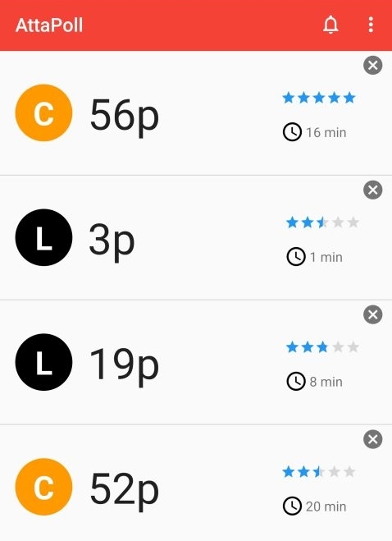Tap the black L icon beside 19p
Screen dimensions: 392x541
pyautogui.click(x=43, y=362)
